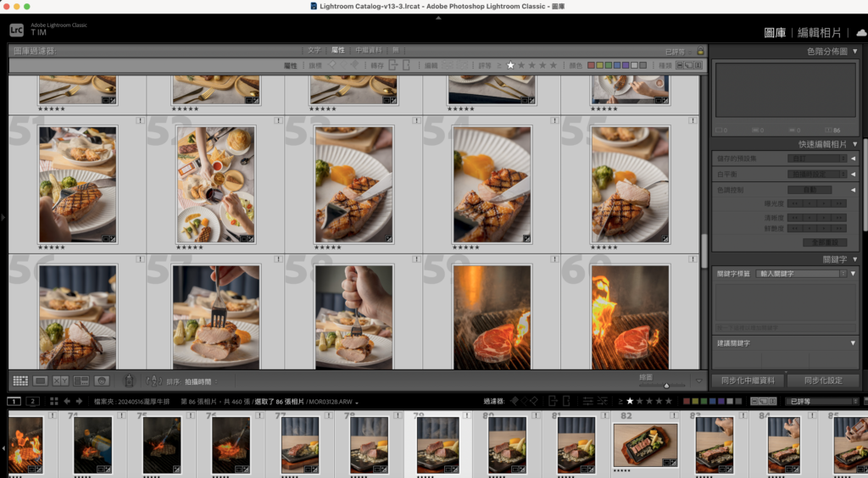Screen dimensions: 868x478
Task: Click the filter lock icon in filter bar
Action: 700,52
